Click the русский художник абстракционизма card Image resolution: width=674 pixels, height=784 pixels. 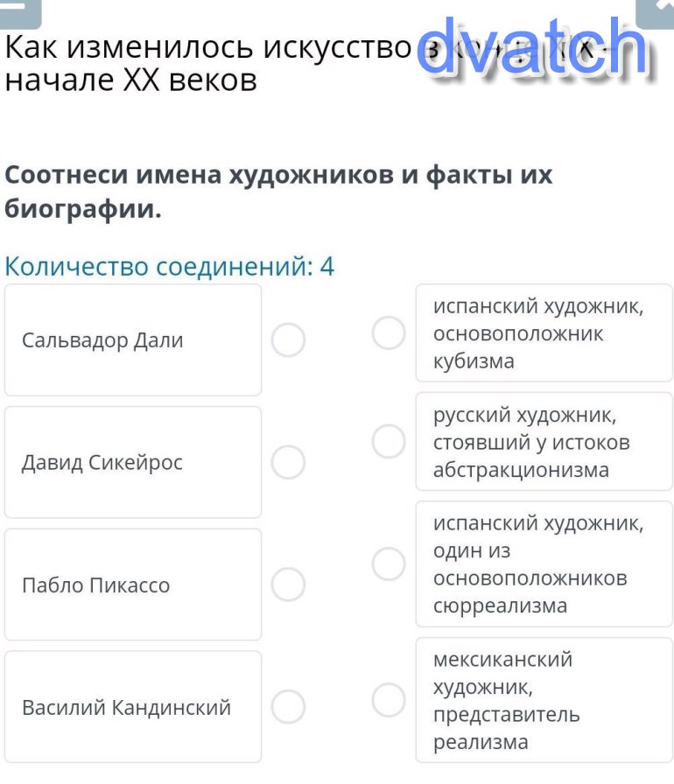coord(544,442)
